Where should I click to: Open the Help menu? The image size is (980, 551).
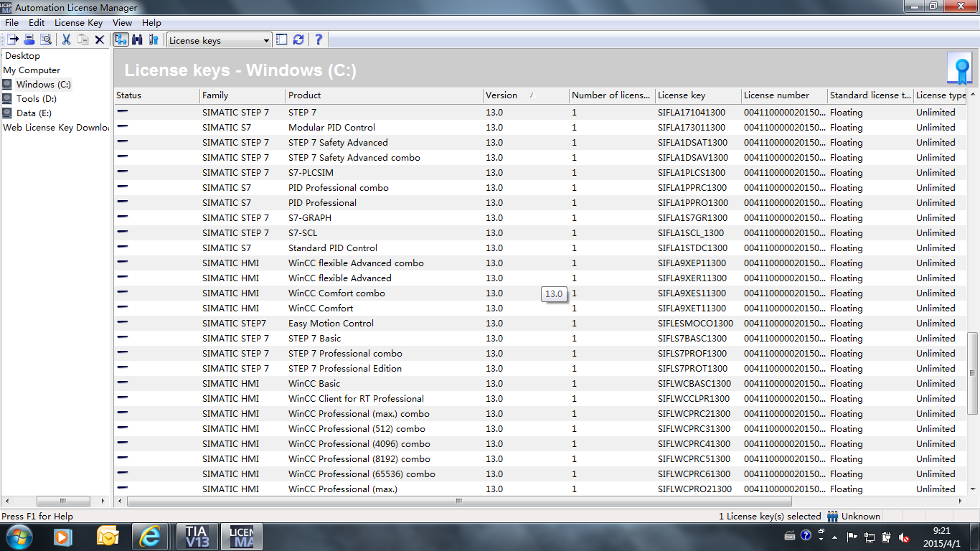[152, 23]
